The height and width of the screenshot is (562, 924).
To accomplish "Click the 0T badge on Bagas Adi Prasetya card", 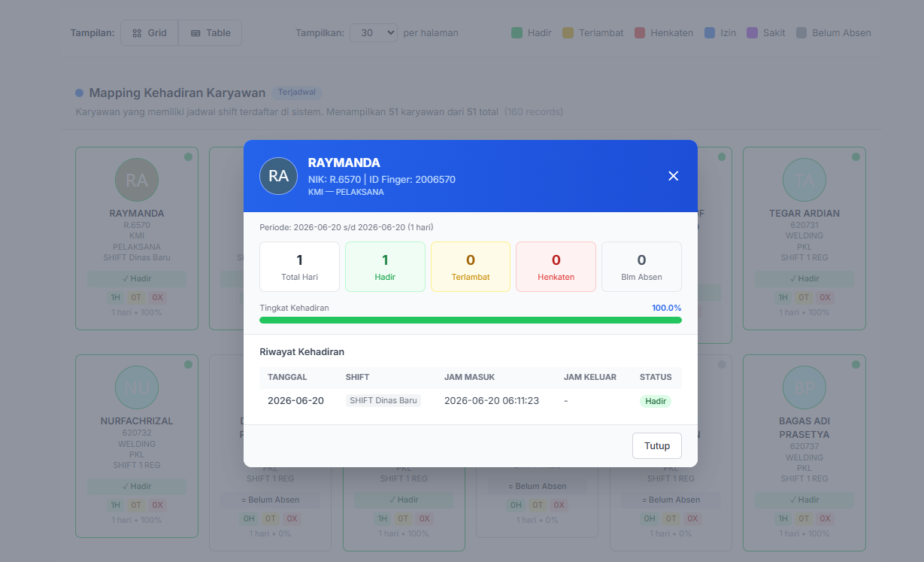I will (804, 518).
